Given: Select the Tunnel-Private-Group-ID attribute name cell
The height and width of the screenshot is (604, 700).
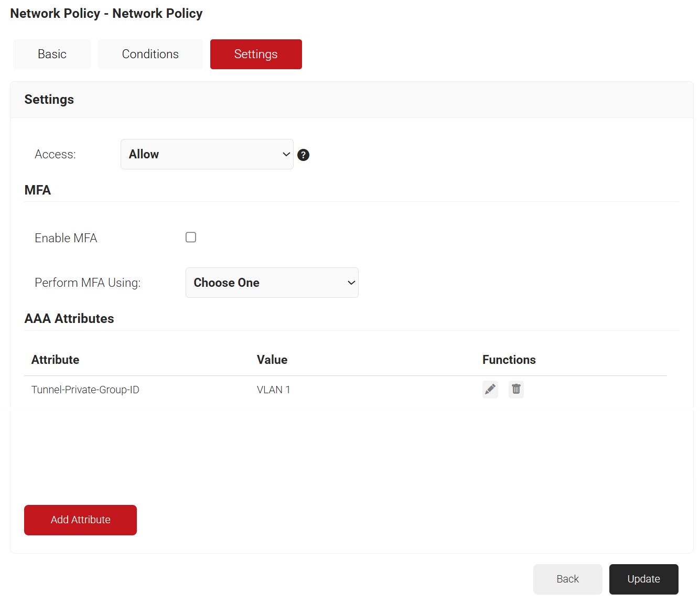Looking at the screenshot, I should 85,390.
